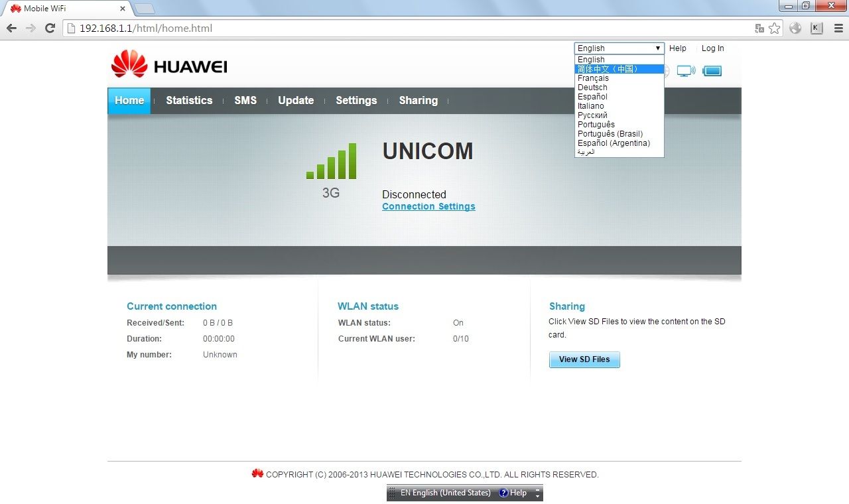Select Русский in the language list
Viewport: 849px width, 504px height.
click(620, 115)
